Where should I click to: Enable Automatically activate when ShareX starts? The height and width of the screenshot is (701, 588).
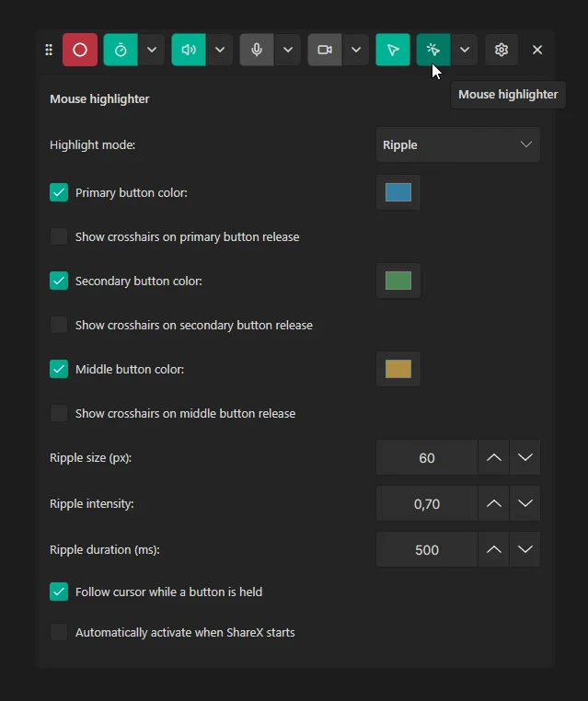click(x=59, y=632)
